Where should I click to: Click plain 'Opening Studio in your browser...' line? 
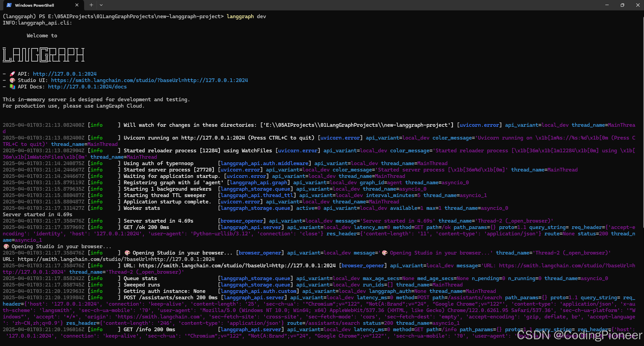[x=57, y=246]
